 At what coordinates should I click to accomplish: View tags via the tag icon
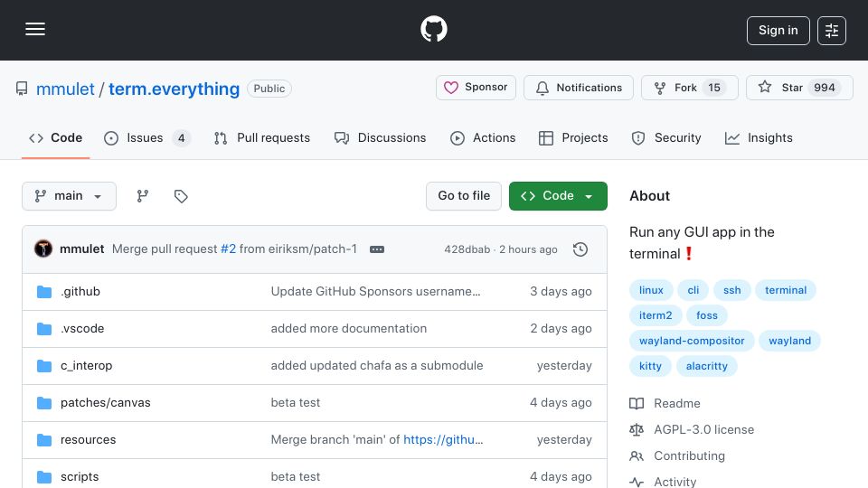[x=181, y=196]
